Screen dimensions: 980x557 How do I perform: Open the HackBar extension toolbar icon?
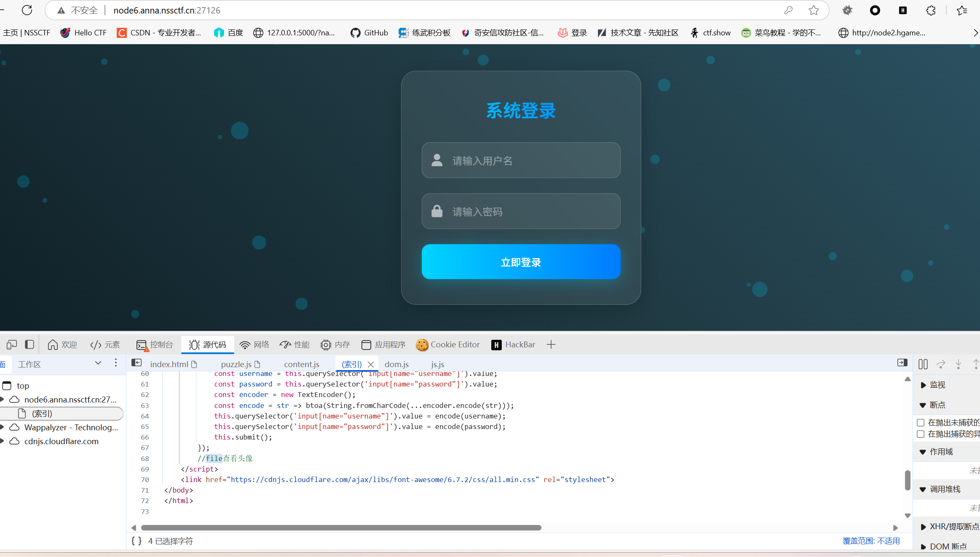(903, 10)
